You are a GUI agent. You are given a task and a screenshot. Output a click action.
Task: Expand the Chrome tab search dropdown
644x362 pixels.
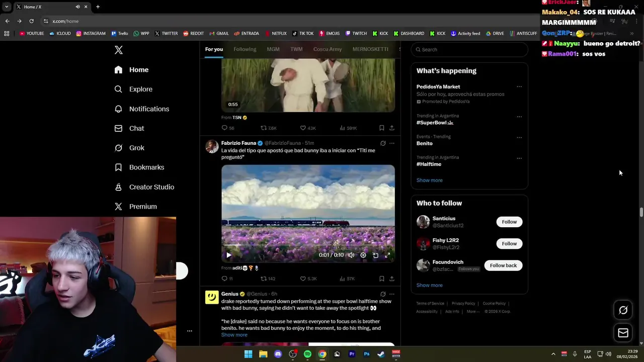7,7
